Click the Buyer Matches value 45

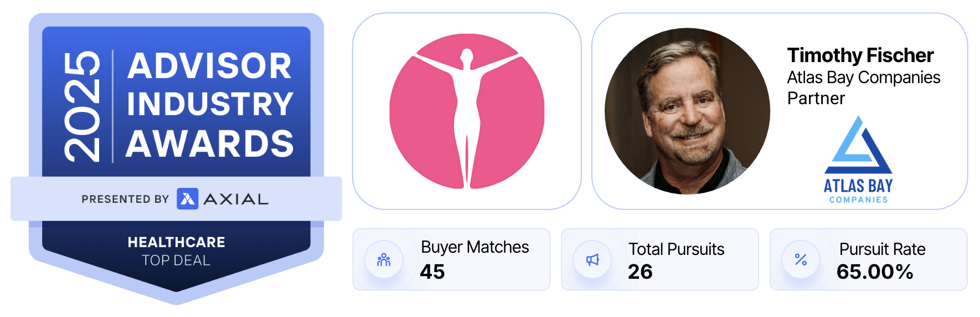(x=432, y=272)
